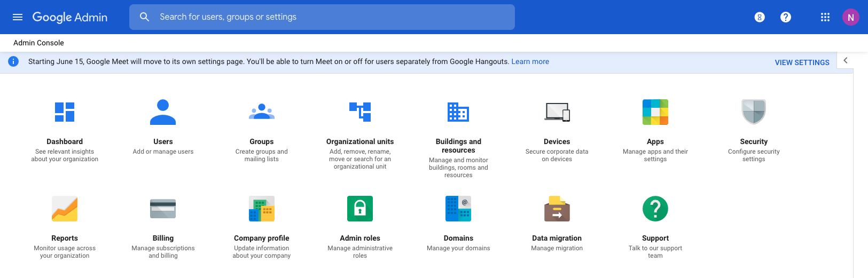Viewport: 868px width, 278px height.
Task: Click the Google Admin logo
Action: pyautogui.click(x=70, y=17)
